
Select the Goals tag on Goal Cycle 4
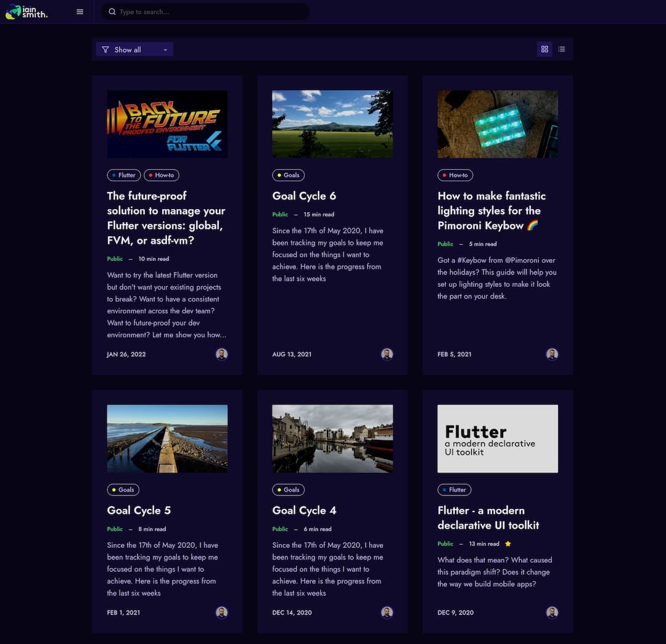click(x=288, y=489)
